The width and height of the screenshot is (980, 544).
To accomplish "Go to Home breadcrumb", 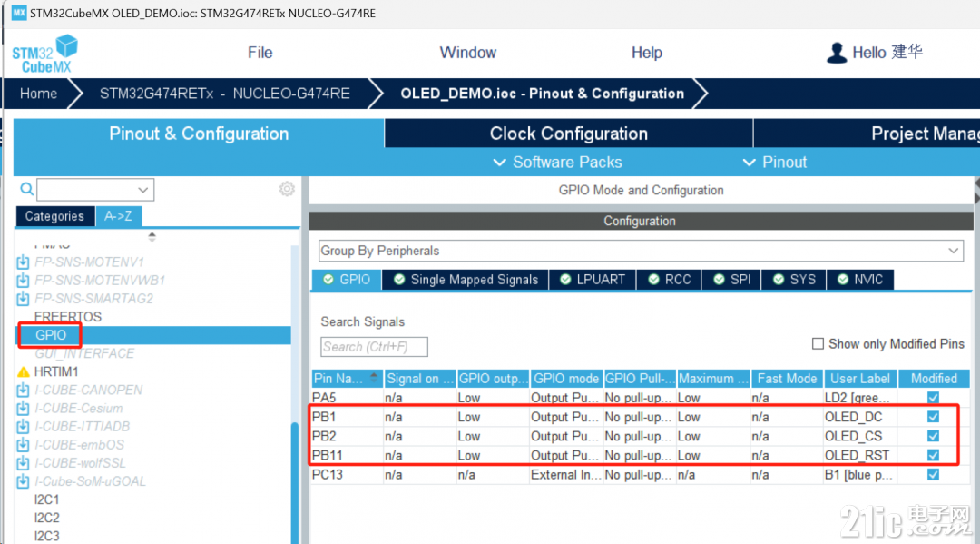I will click(x=38, y=94).
